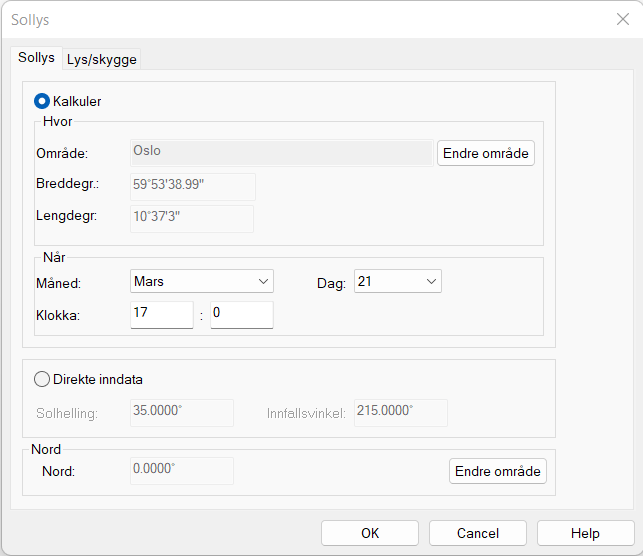Image resolution: width=643 pixels, height=556 pixels.
Task: Click the Breddegr. latitude field
Action: pyautogui.click(x=192, y=186)
